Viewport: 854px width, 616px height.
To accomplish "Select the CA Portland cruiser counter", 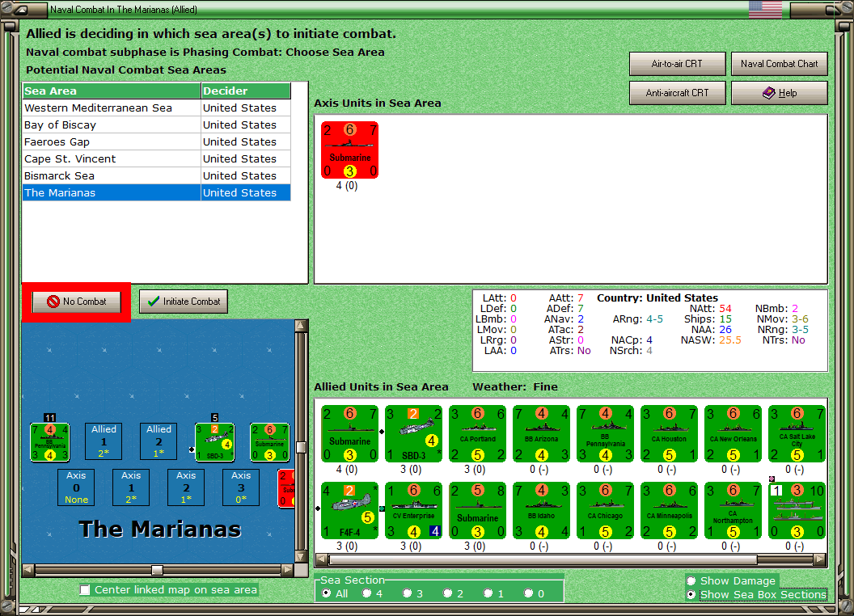I will [x=478, y=434].
